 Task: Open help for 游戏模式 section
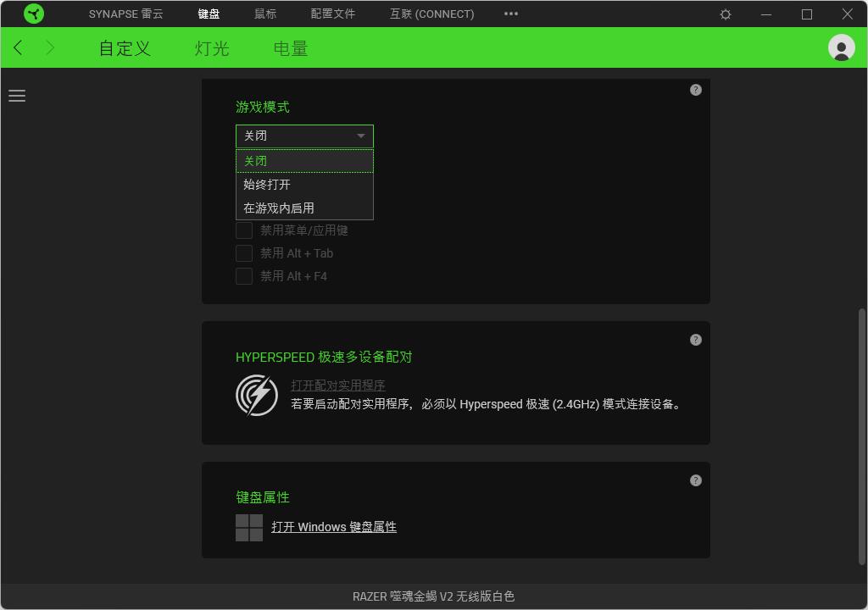[x=695, y=90]
